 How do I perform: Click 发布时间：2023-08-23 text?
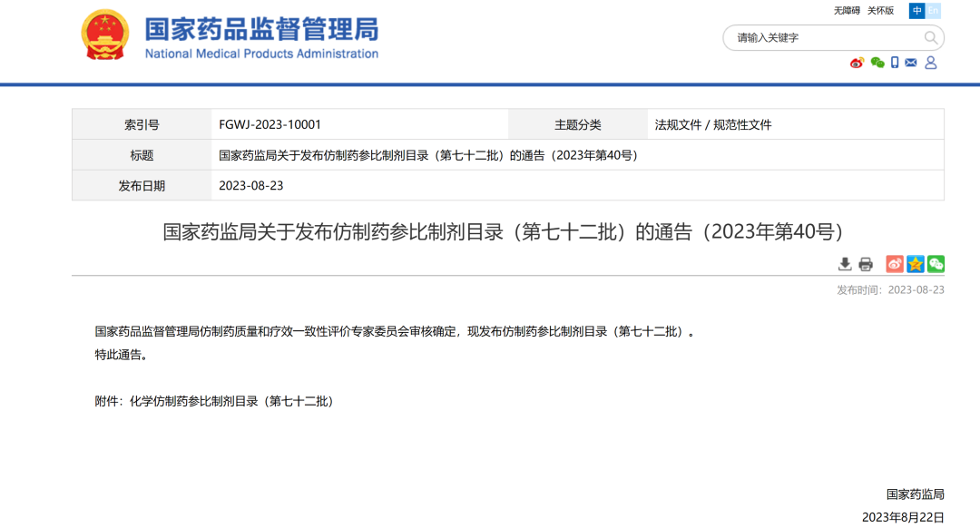891,290
